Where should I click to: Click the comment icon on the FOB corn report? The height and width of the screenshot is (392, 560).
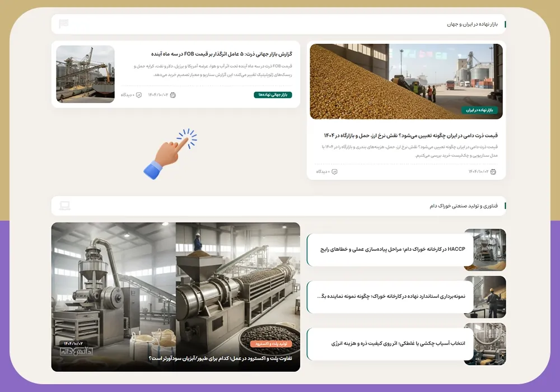(139, 95)
